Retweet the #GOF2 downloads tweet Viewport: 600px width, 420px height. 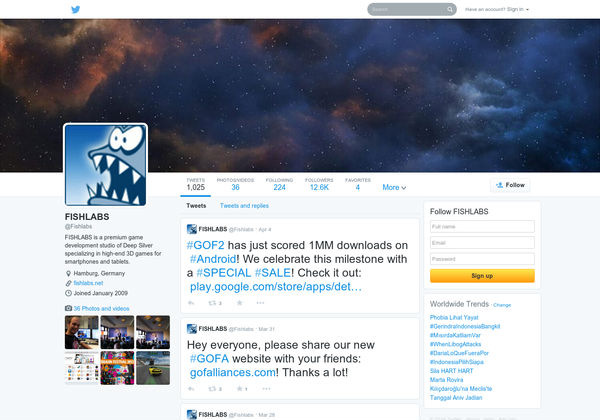click(x=213, y=302)
